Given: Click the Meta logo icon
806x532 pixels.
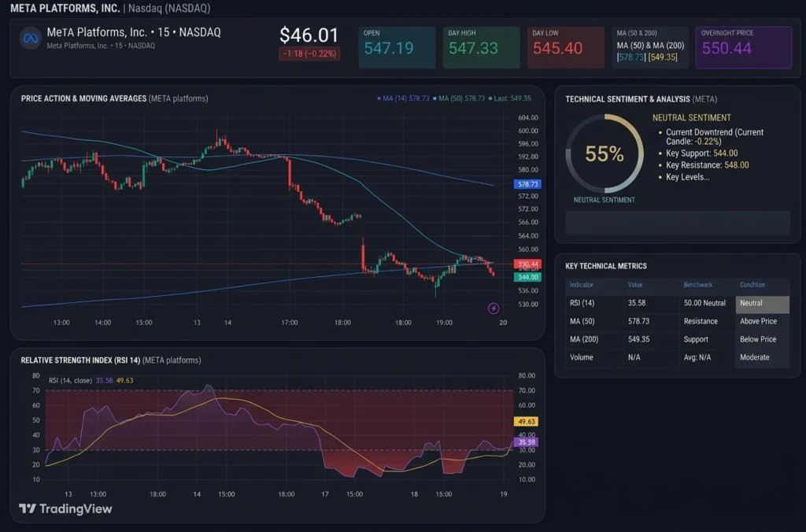Looking at the screenshot, I should tap(31, 39).
